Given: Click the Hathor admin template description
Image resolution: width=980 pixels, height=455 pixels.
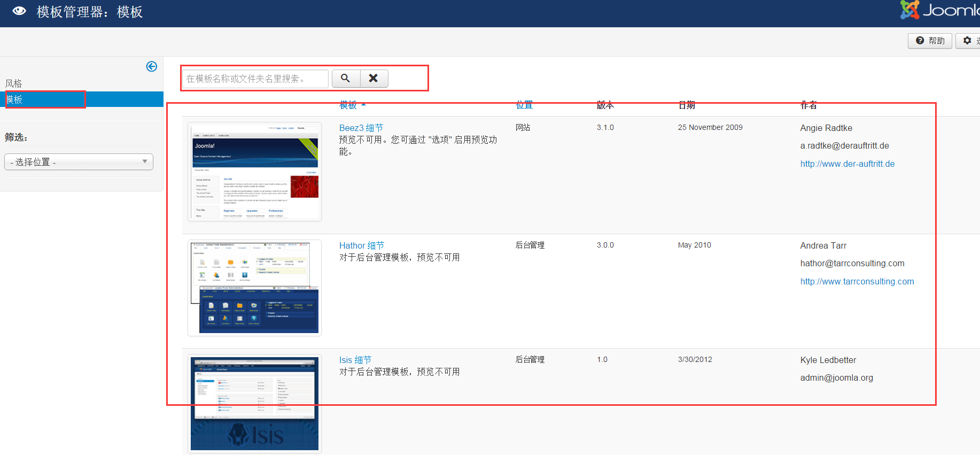Looking at the screenshot, I should (x=400, y=257).
